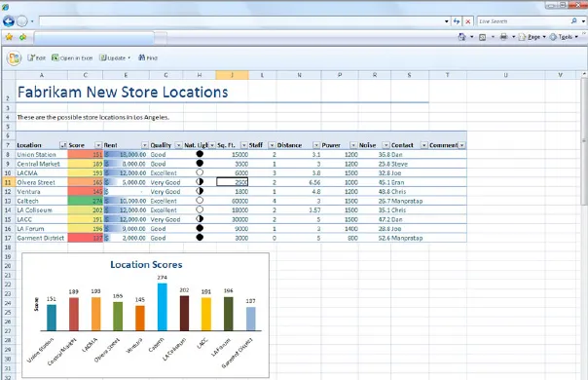Click the full circle icon in Garment District row
Viewport: 588px width, 380px height.
tap(200, 238)
